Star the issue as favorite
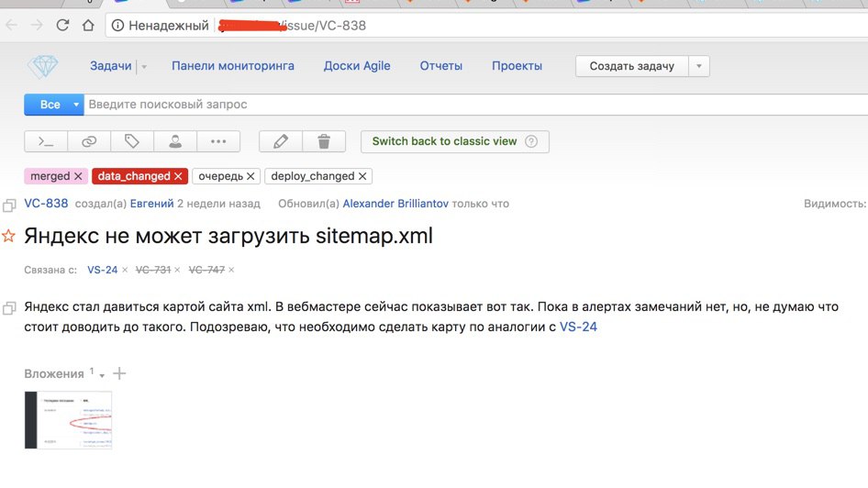 [8, 237]
